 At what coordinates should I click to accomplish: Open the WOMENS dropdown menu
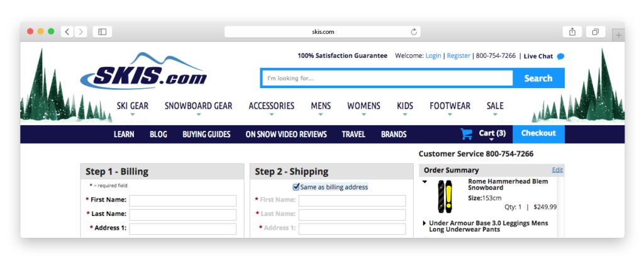pyautogui.click(x=364, y=106)
